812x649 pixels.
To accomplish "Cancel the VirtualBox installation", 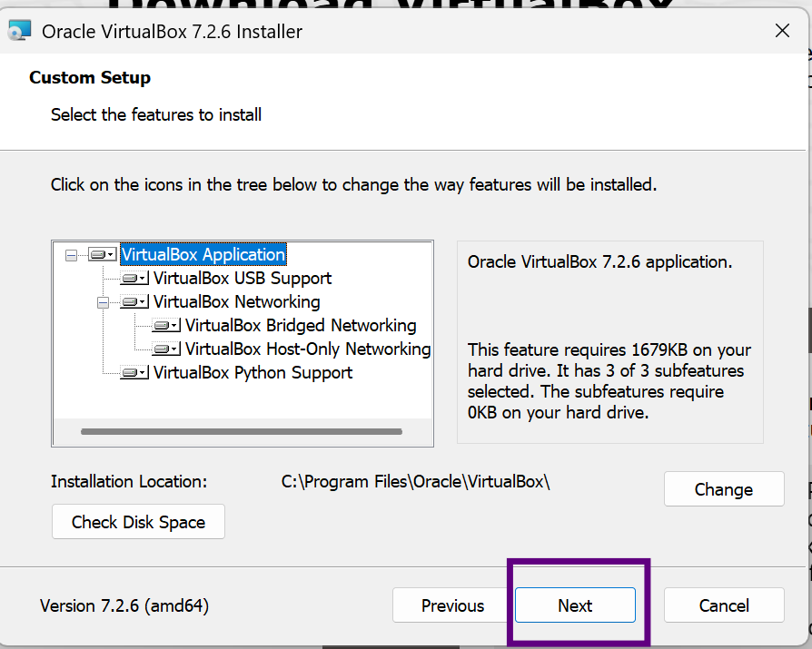I will (724, 605).
